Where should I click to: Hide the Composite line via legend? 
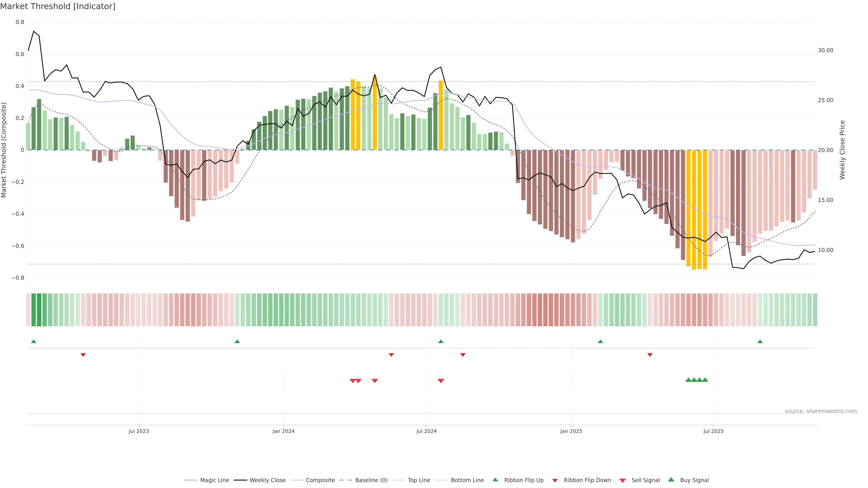point(320,480)
